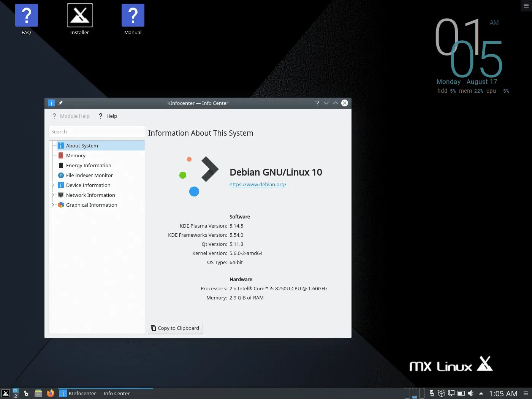Click Qt Version value 5.11.3

pos(236,244)
